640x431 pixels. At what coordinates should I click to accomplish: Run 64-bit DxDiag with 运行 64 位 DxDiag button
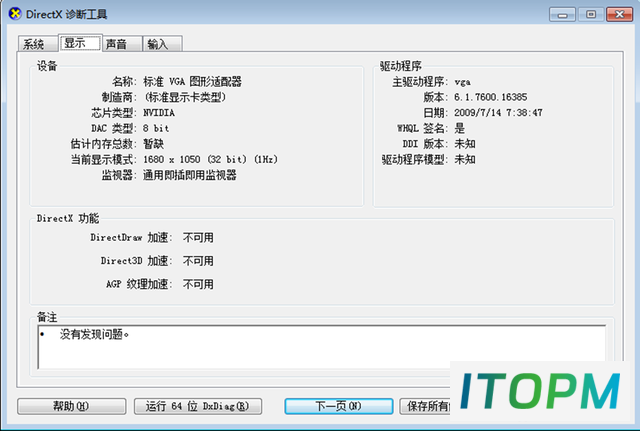pyautogui.click(x=198, y=406)
